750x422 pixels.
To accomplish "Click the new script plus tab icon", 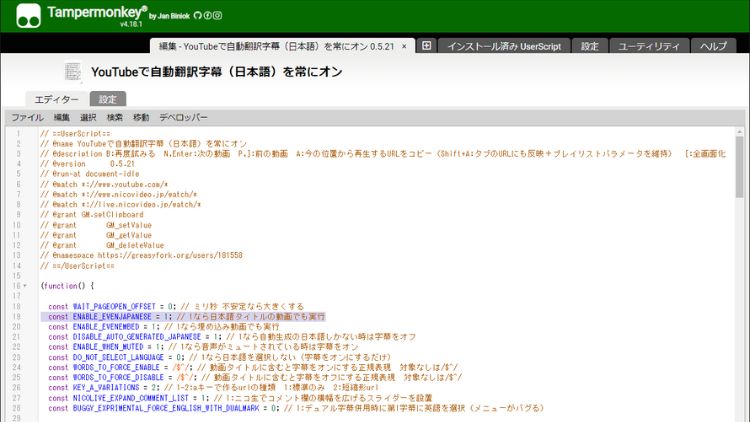I will pos(426,45).
